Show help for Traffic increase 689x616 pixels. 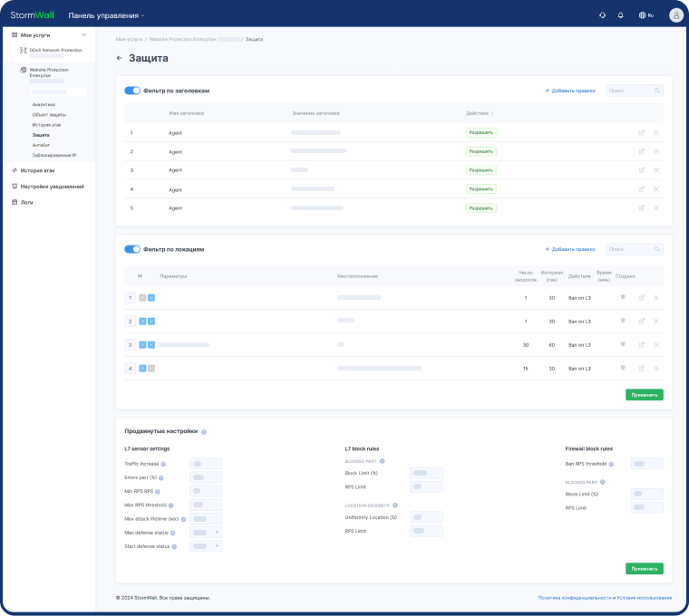pyautogui.click(x=163, y=464)
